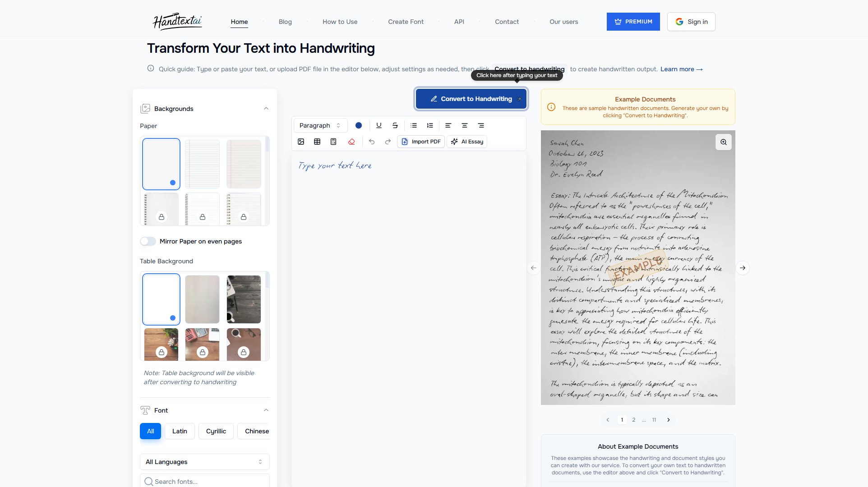Click the Convert to Handwriting button

(471, 99)
